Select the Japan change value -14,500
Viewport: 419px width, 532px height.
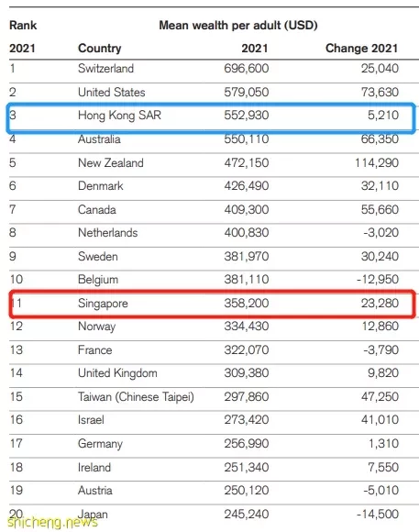(x=378, y=514)
